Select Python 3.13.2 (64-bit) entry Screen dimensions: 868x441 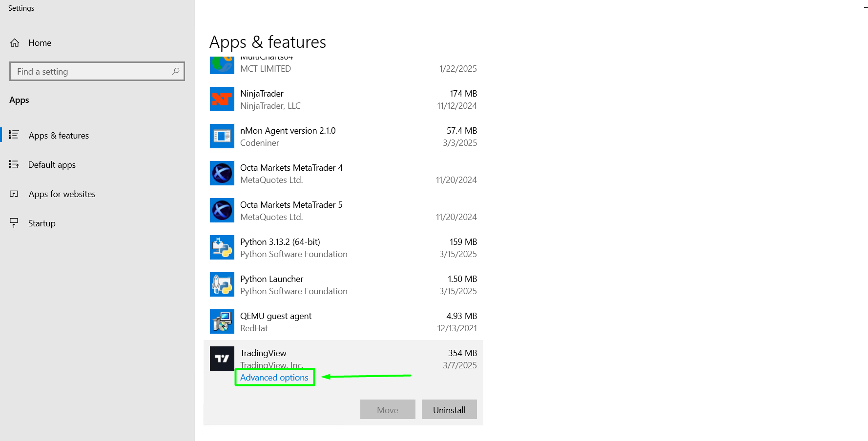[343, 248]
